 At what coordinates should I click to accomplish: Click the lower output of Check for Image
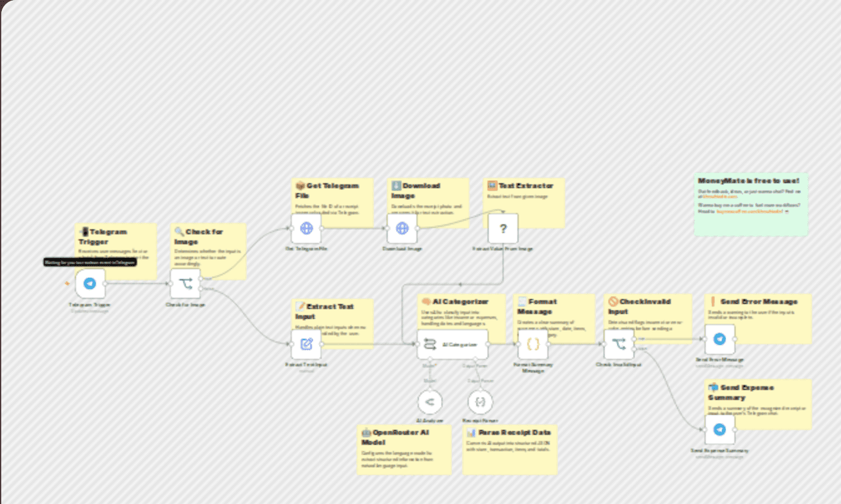point(201,288)
